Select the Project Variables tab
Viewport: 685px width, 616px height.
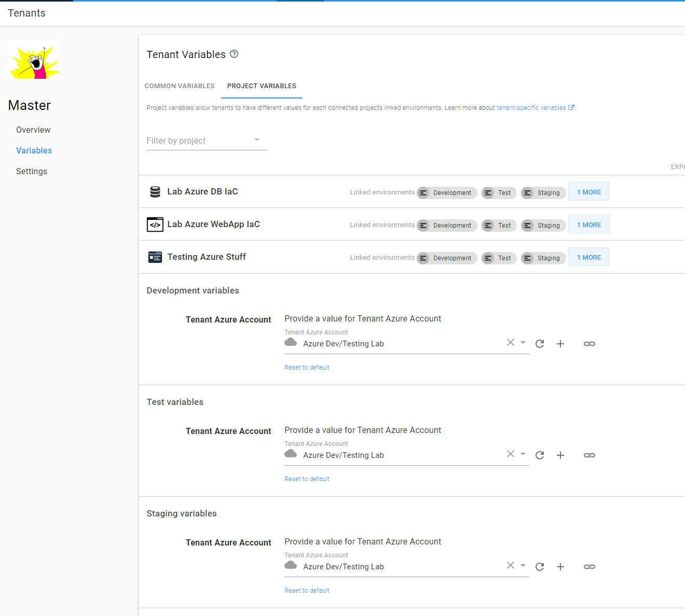click(262, 86)
